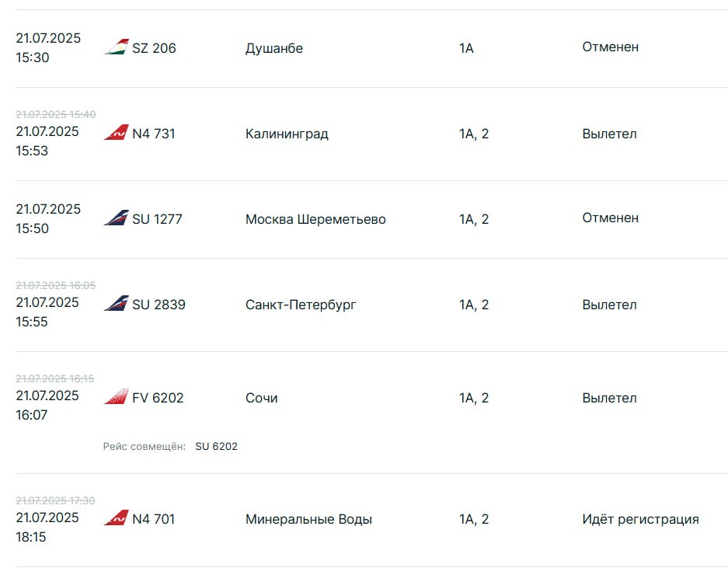The width and height of the screenshot is (728, 568).
Task: Click the Rossiya tail icon beside FV 6202
Action: click(x=116, y=396)
